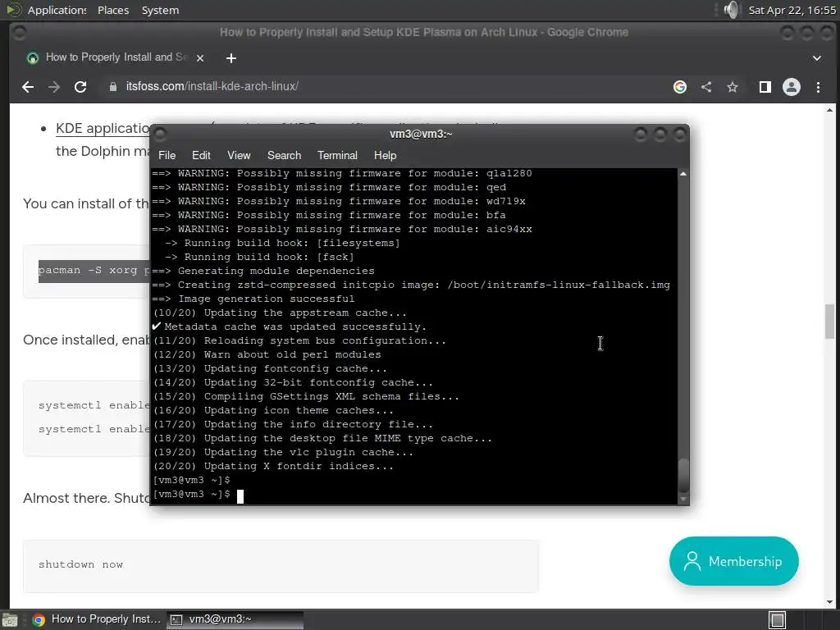Click page scrollbar up arrow
Image resolution: width=840 pixels, height=630 pixels.
[x=830, y=111]
